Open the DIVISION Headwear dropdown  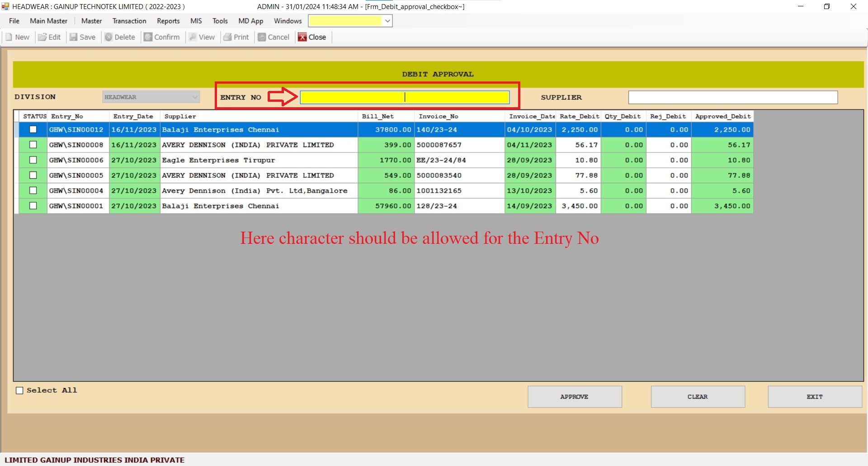195,97
